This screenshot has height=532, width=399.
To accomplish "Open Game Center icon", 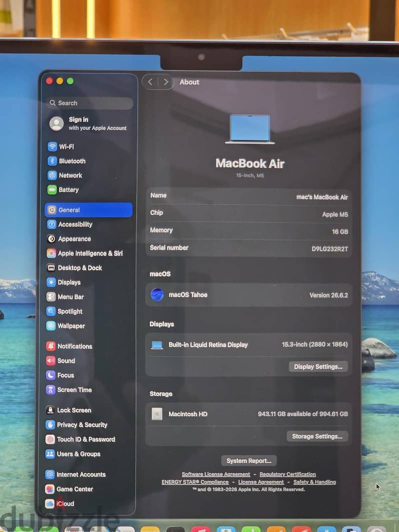I will coord(49,489).
